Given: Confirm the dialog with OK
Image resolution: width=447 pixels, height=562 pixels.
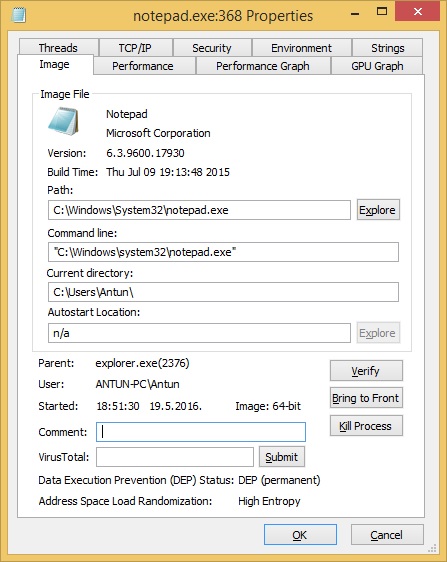Looking at the screenshot, I should pos(300,535).
